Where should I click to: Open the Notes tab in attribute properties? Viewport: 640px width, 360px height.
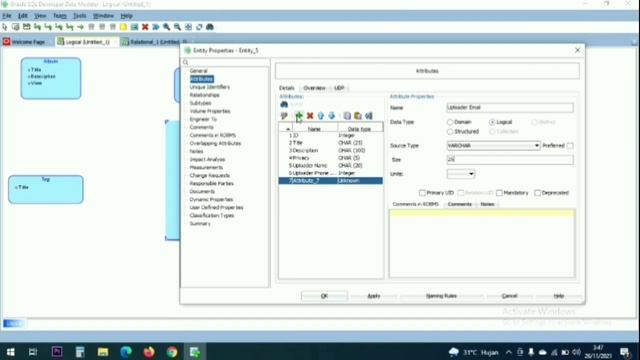point(487,204)
